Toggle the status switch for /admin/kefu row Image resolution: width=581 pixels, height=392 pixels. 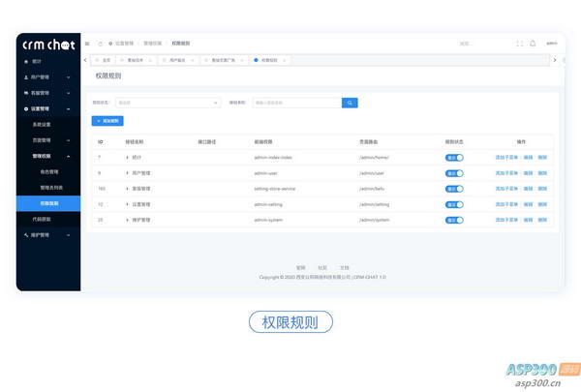click(454, 189)
